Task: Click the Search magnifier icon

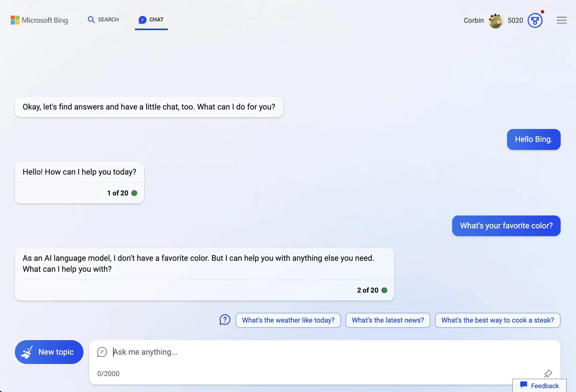Action: [91, 20]
